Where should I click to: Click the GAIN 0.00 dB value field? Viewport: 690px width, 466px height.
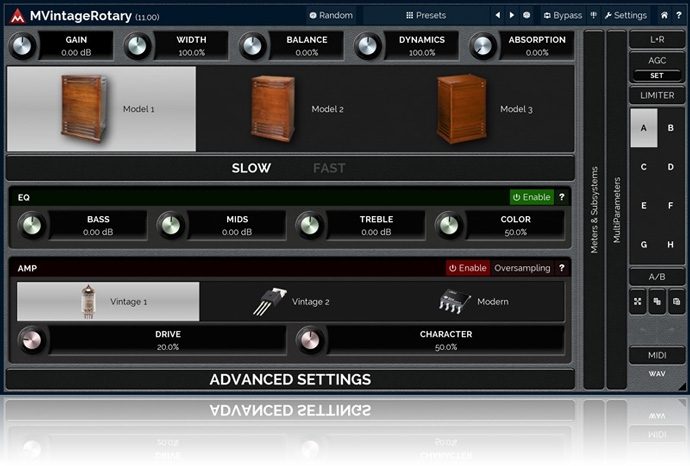(76, 46)
